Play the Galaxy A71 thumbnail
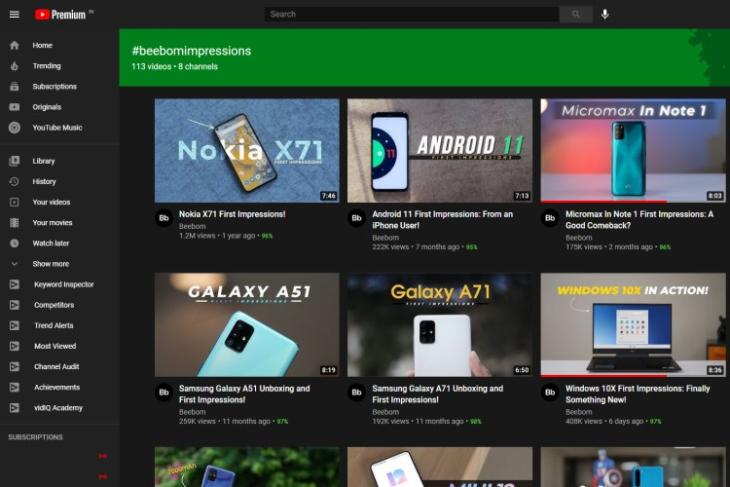Viewport: 730px width, 487px height. [x=440, y=325]
